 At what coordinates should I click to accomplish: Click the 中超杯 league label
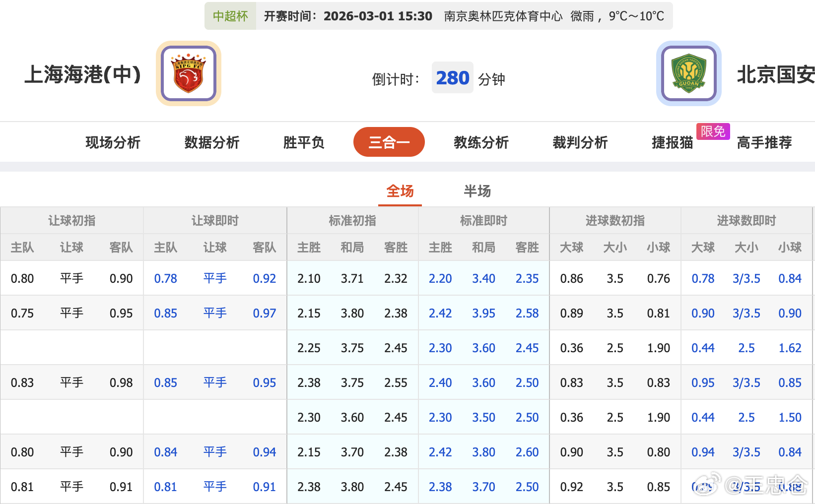(230, 16)
